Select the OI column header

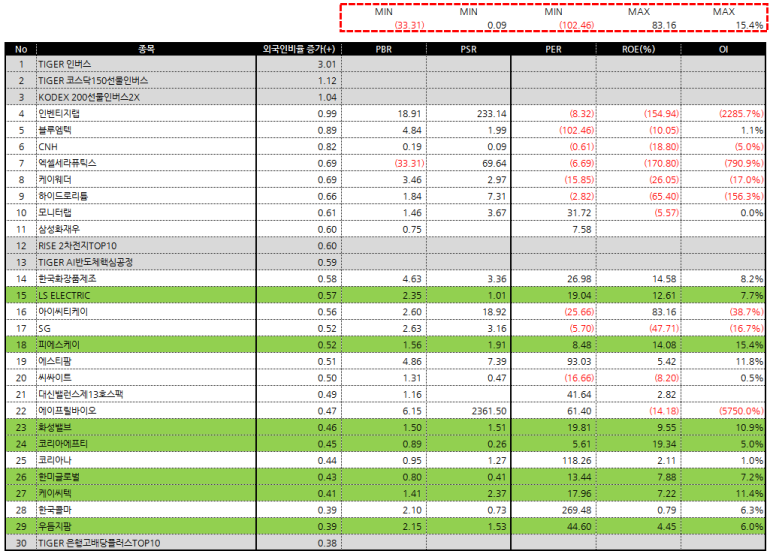[723, 49]
